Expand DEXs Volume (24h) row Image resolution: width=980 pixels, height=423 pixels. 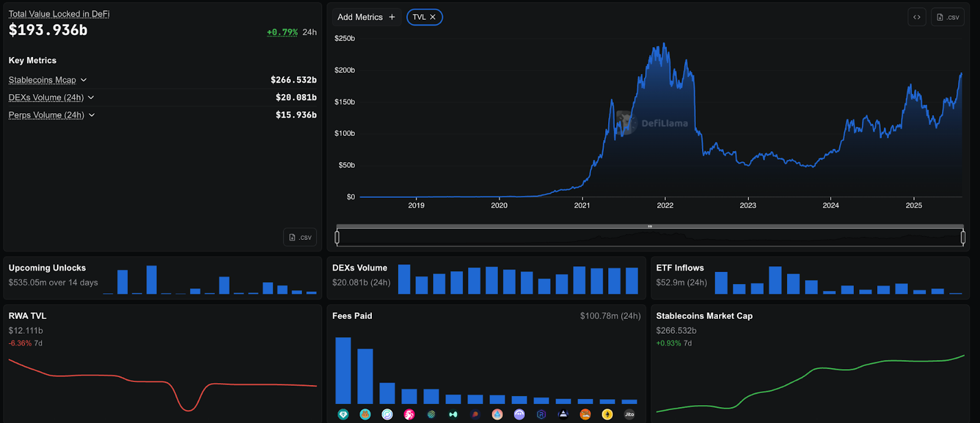tap(91, 97)
